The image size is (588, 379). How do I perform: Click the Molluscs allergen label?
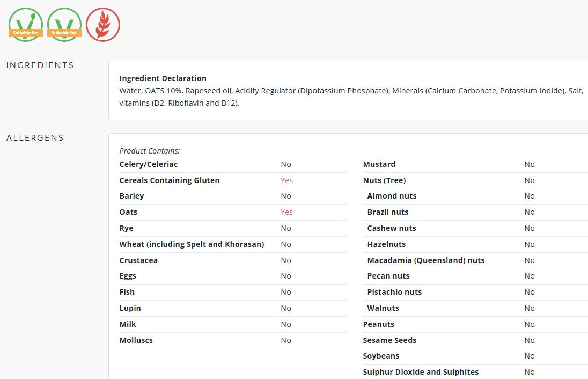136,340
